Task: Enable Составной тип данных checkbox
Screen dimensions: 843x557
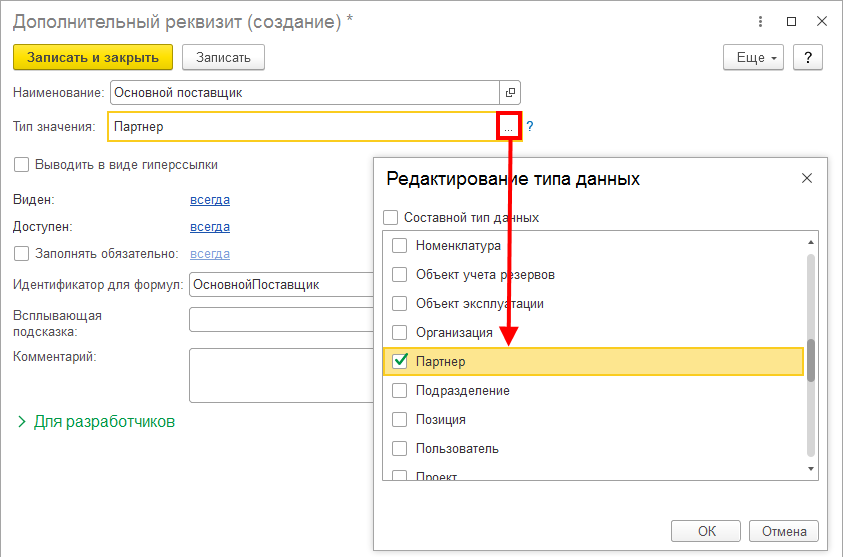Action: coord(391,217)
